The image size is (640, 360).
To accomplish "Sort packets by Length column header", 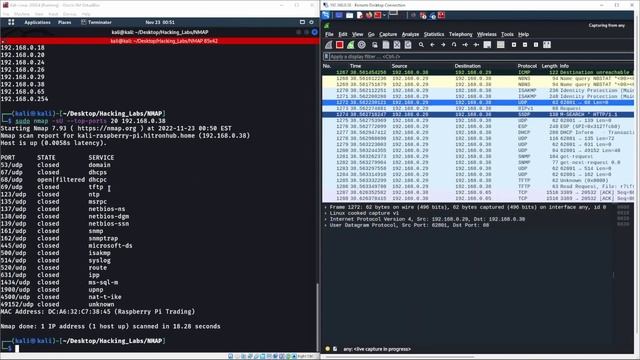I will [549, 66].
